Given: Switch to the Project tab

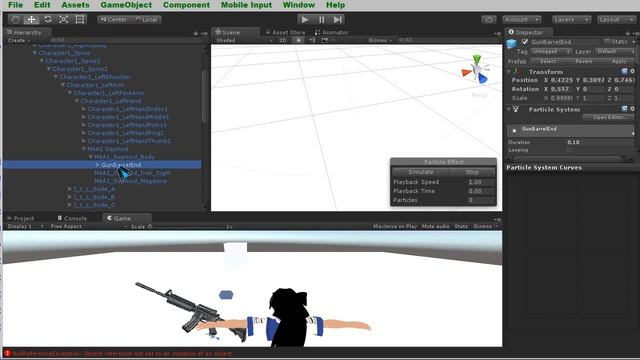Looking at the screenshot, I should (x=20, y=218).
